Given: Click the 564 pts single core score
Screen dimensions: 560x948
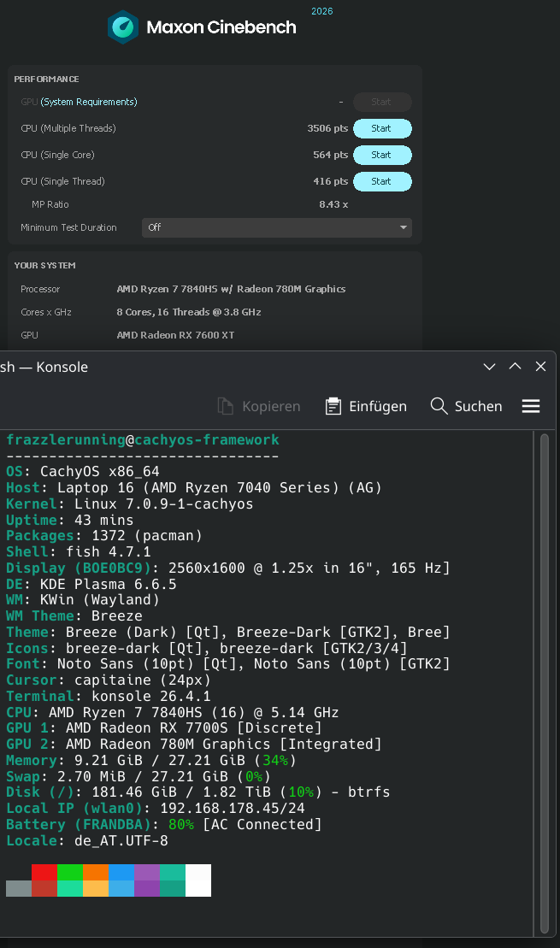Looking at the screenshot, I should tap(330, 155).
